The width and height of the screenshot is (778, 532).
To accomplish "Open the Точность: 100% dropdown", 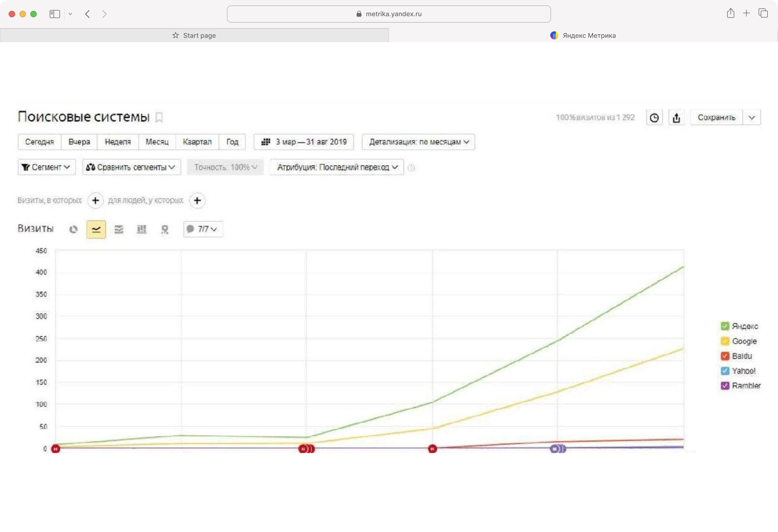I will tap(225, 167).
